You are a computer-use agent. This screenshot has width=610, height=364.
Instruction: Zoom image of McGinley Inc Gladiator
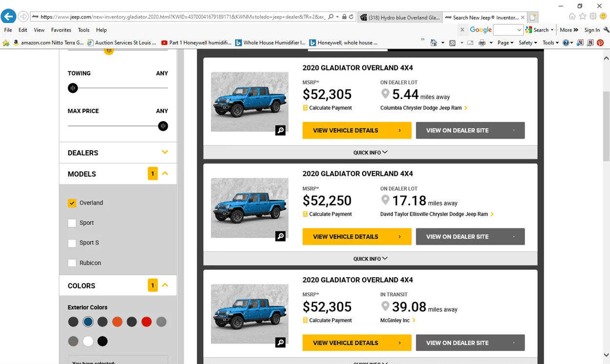click(280, 343)
